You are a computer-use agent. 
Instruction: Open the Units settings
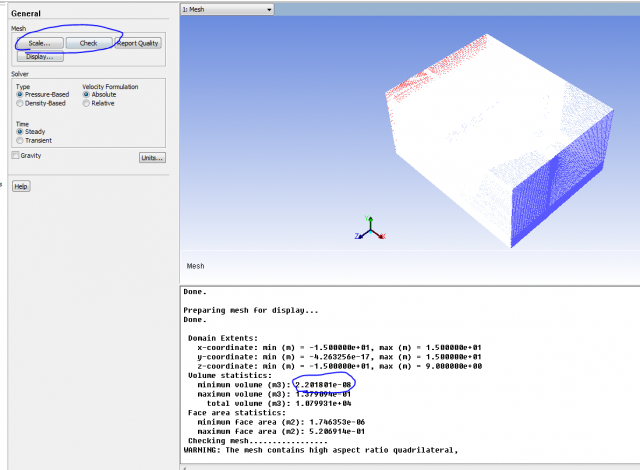[151, 157]
